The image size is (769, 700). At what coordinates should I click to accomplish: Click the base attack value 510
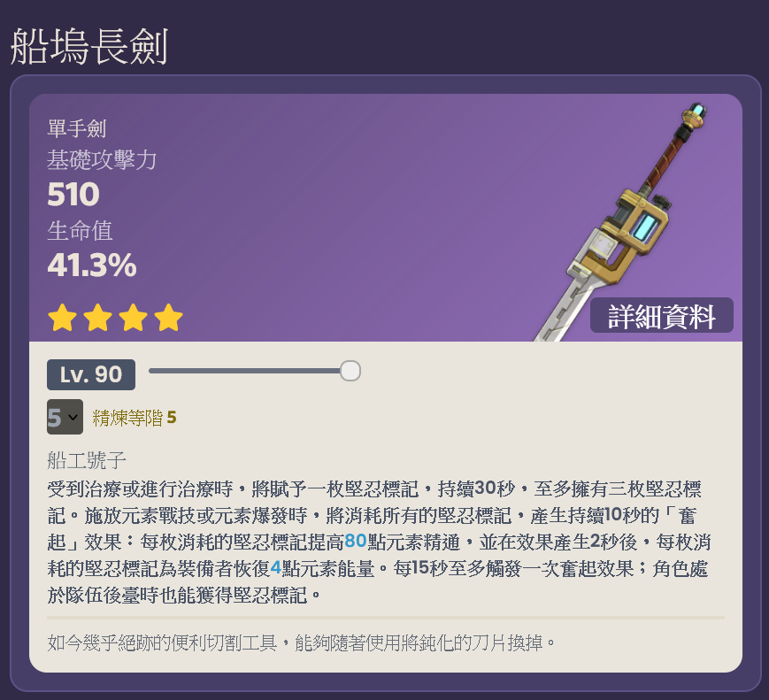[73, 194]
